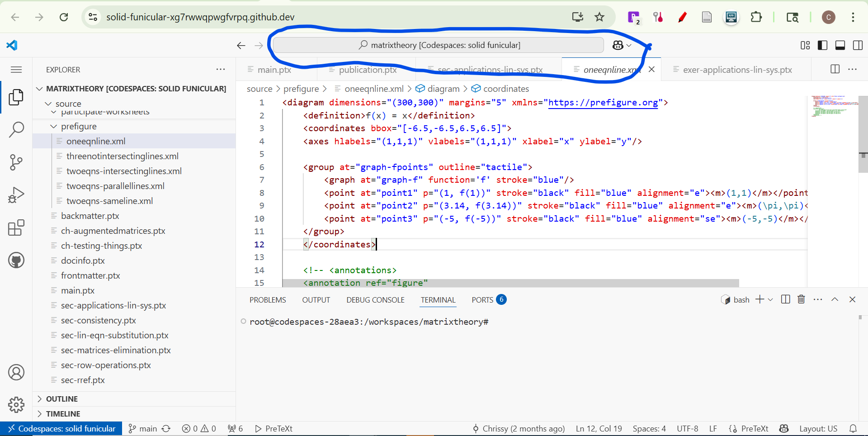Open notifications bell in status bar
Image resolution: width=868 pixels, height=436 pixels.
(853, 428)
